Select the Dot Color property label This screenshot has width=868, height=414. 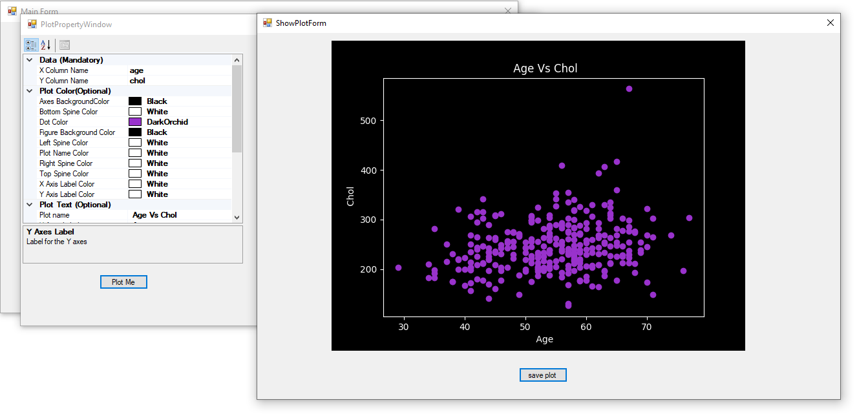[54, 122]
